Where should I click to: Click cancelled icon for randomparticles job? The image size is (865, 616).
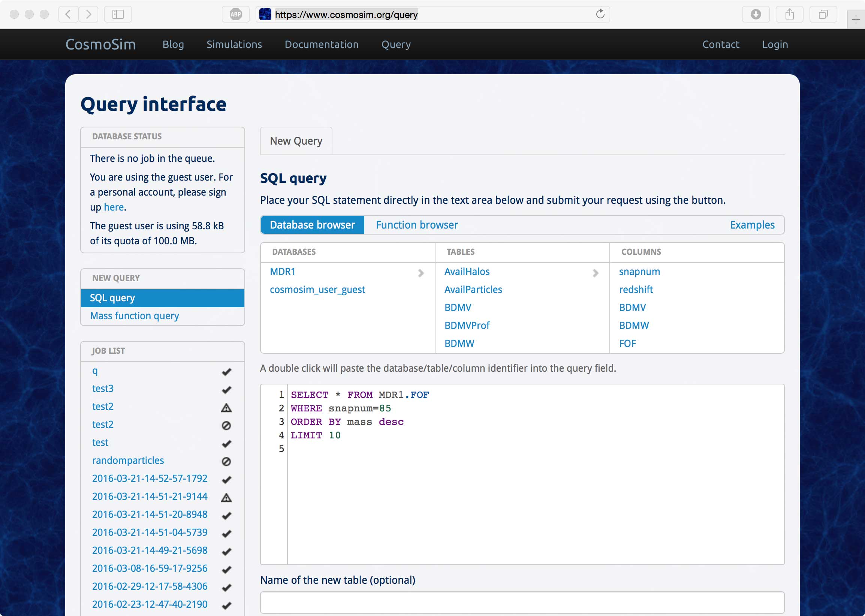click(226, 462)
